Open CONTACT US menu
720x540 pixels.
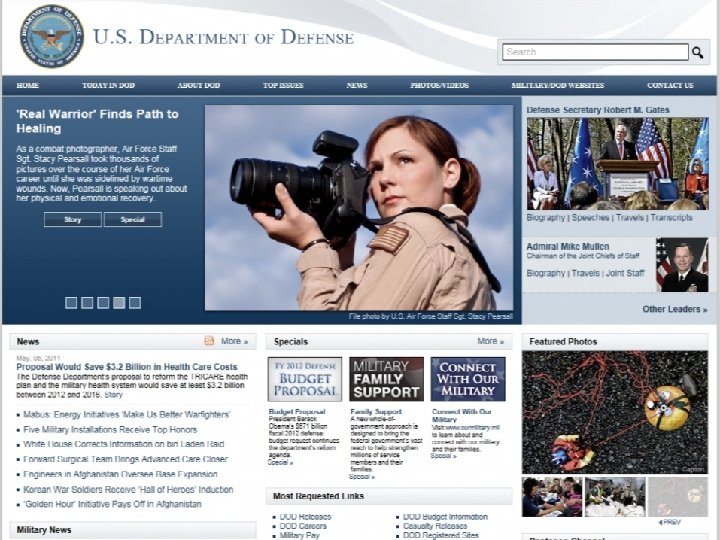(x=670, y=85)
